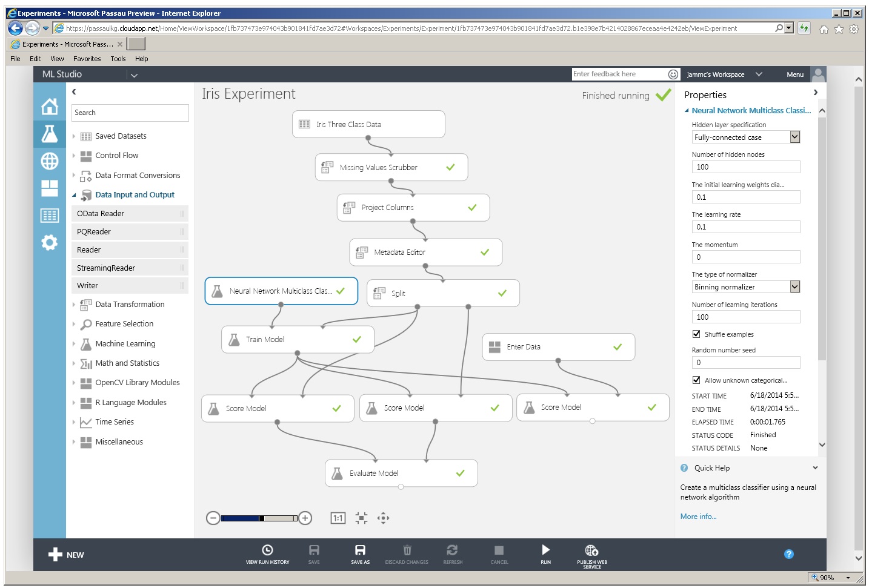Select the Writer module item
This screenshot has width=869, height=588.
click(130, 286)
